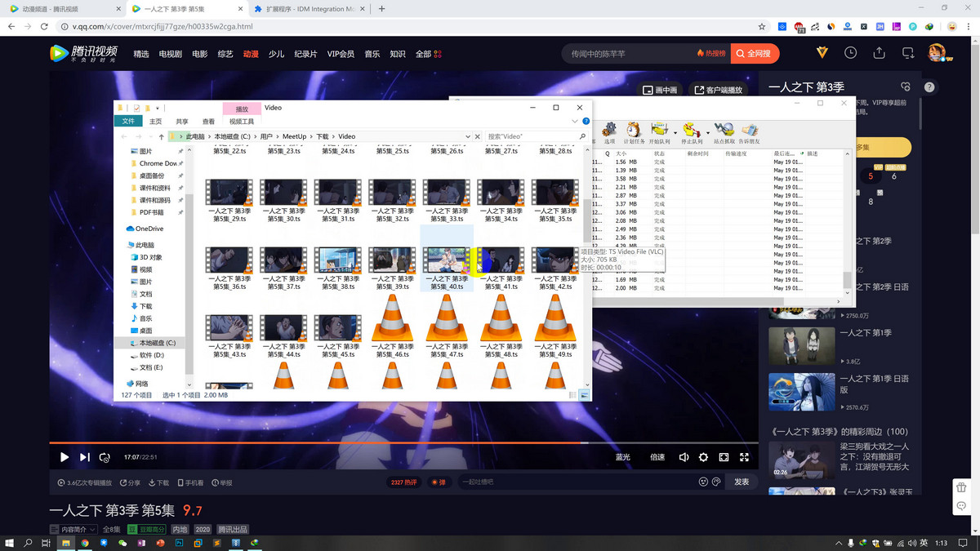
Task: Toggle picture-in-picture (画中画) mode
Action: coord(660,90)
